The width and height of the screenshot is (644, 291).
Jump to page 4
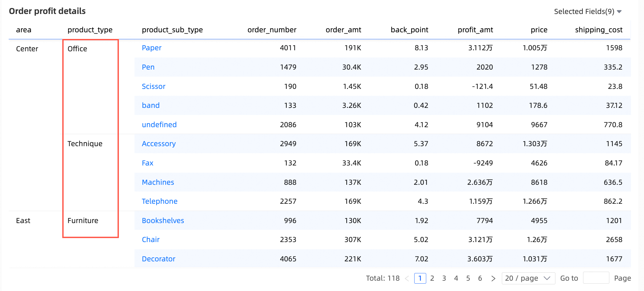pos(456,278)
